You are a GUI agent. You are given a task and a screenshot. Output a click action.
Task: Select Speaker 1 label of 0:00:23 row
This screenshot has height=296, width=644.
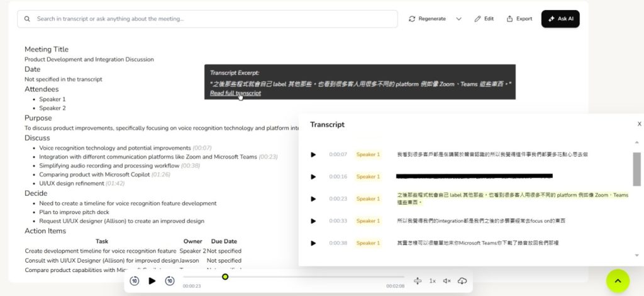(x=368, y=199)
